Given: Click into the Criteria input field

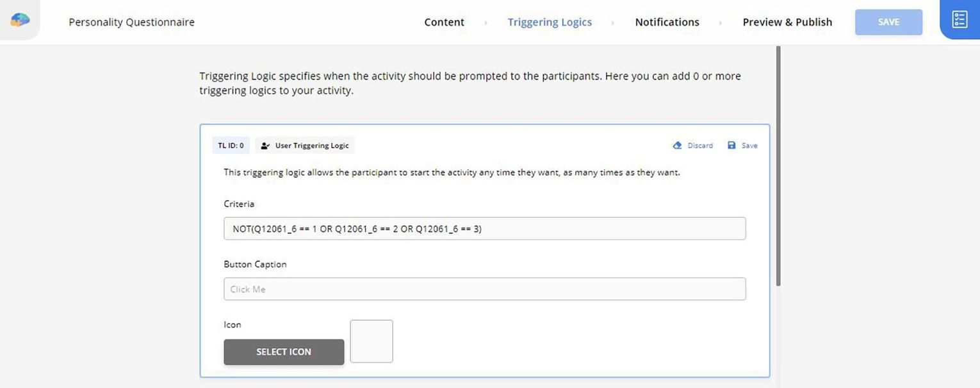Looking at the screenshot, I should 484,229.
